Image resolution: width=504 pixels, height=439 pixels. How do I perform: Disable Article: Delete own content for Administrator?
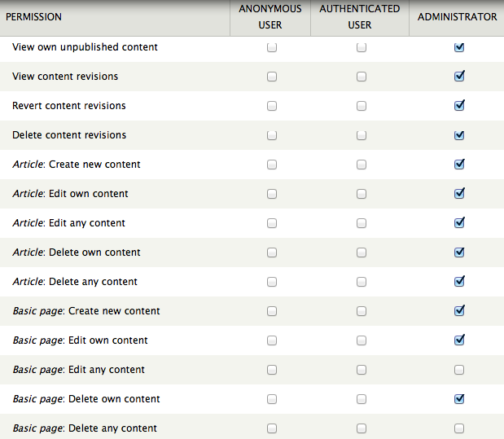(x=459, y=252)
